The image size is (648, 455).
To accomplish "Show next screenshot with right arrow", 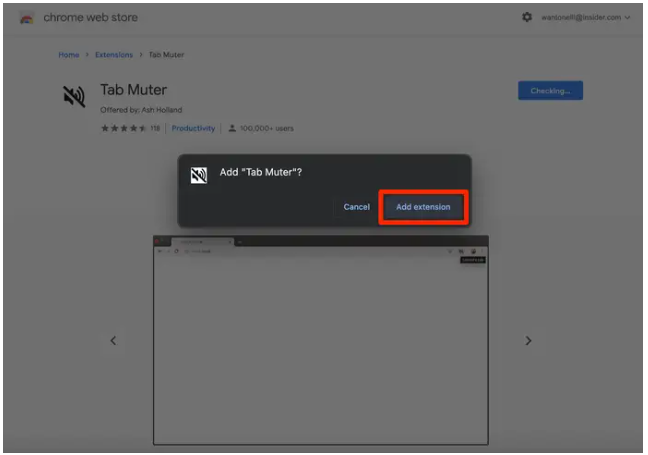I will click(528, 341).
